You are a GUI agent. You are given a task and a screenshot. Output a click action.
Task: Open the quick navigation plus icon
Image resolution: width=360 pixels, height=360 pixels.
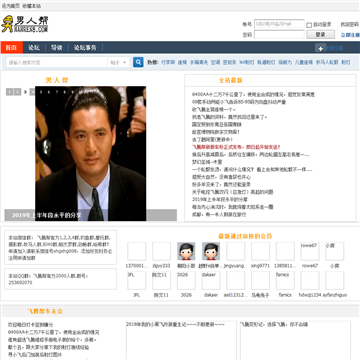[320, 48]
